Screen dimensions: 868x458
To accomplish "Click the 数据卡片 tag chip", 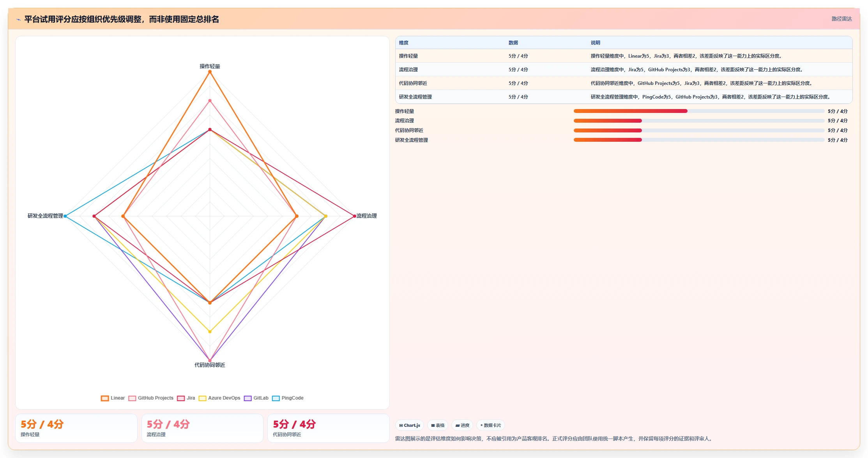I will pos(491,425).
